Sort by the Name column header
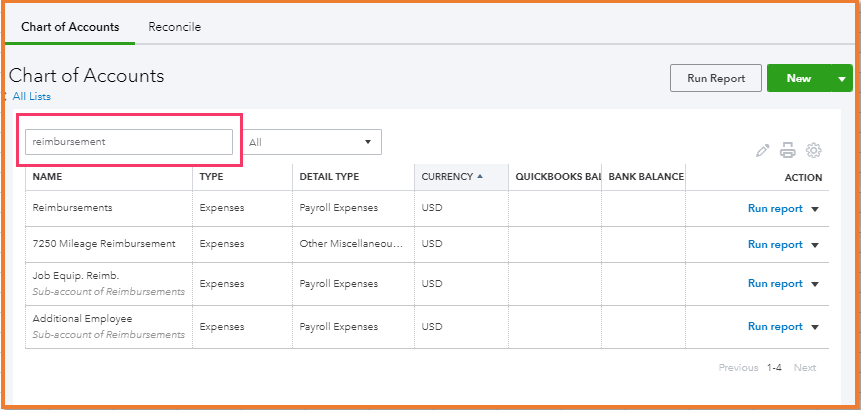This screenshot has width=861, height=410. [47, 177]
